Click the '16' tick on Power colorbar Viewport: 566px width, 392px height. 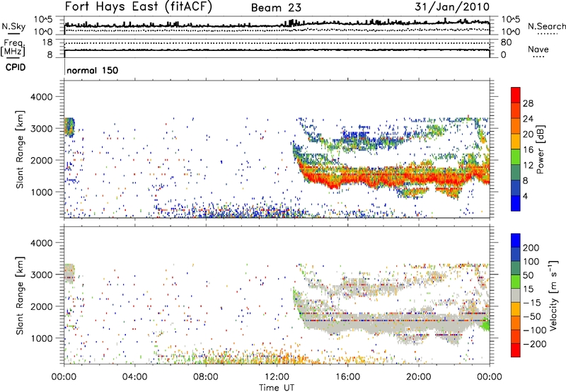tap(528, 150)
